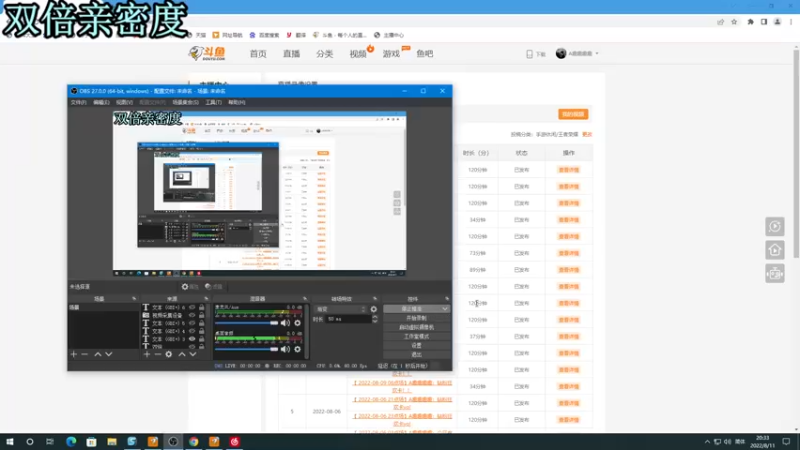Open the OBS View menu

coord(124,103)
